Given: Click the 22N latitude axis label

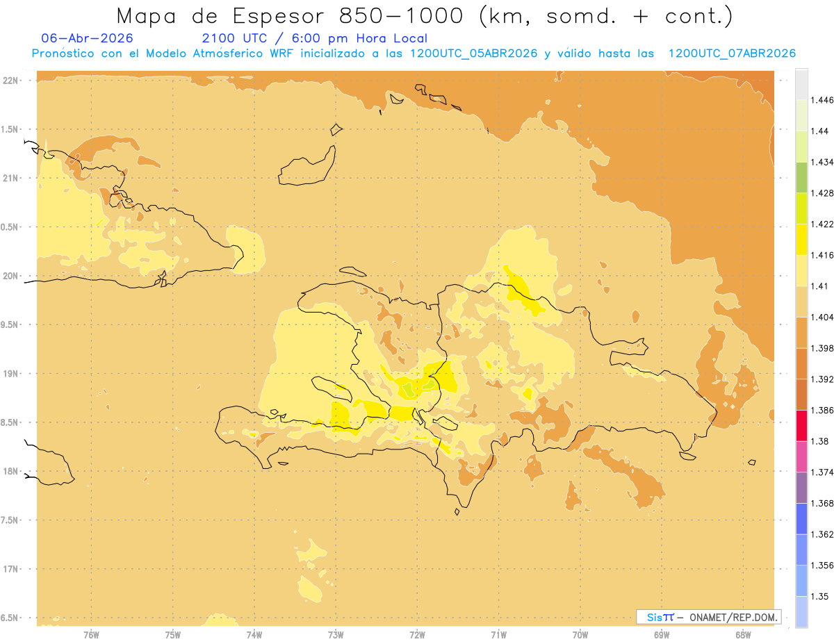Looking at the screenshot, I should pos(11,81).
